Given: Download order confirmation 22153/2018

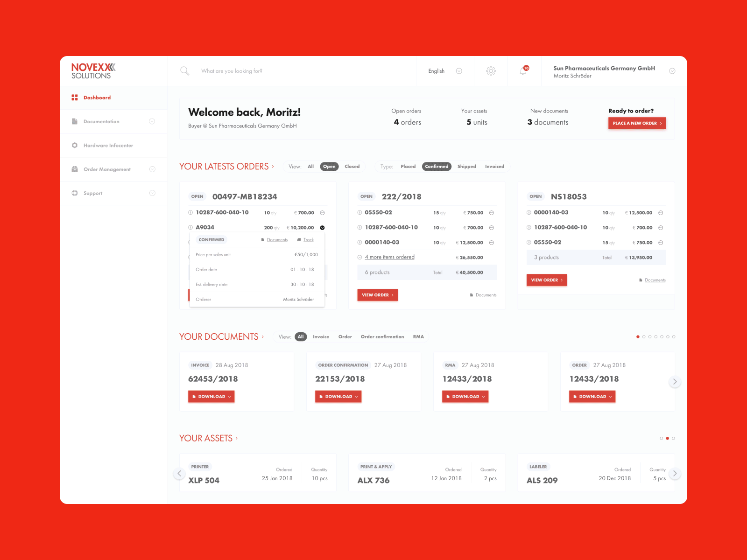Looking at the screenshot, I should tap(338, 397).
